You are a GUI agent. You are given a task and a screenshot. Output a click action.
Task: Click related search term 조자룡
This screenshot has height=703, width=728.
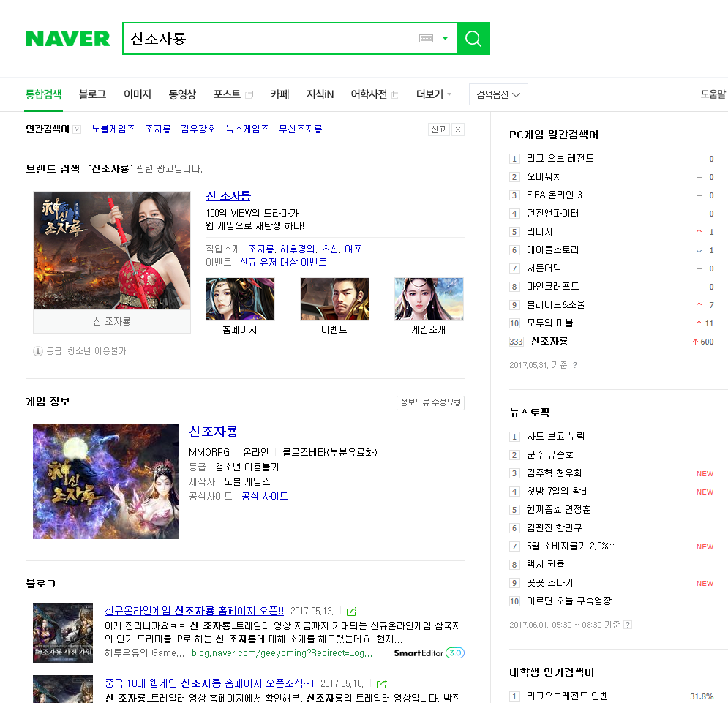158,129
